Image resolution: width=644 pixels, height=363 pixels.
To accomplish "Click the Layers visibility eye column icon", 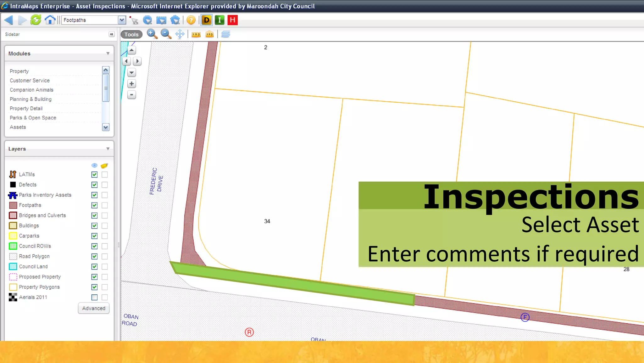I will [x=94, y=166].
